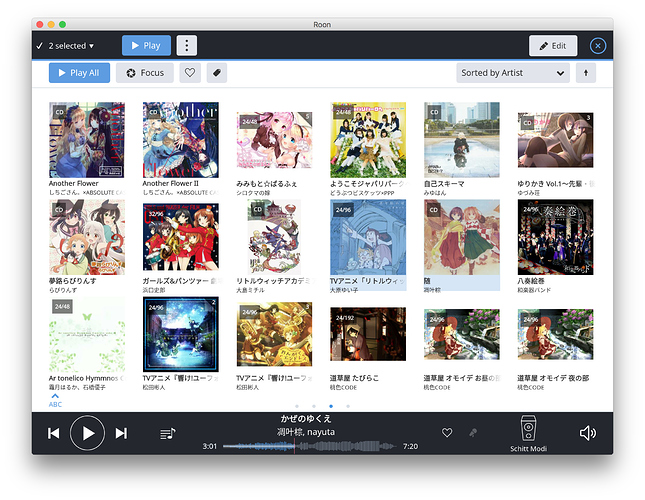
Task: Go to the fourth page dot
Action: pyautogui.click(x=348, y=406)
